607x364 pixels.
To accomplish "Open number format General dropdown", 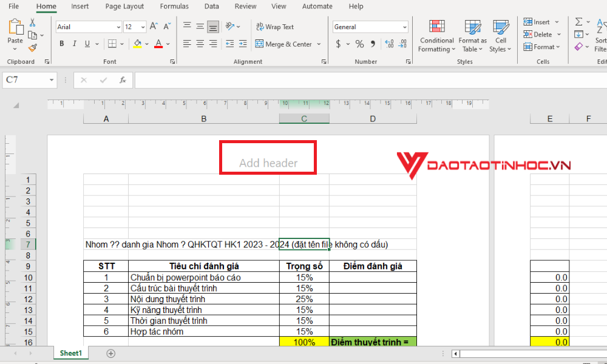I will click(404, 27).
